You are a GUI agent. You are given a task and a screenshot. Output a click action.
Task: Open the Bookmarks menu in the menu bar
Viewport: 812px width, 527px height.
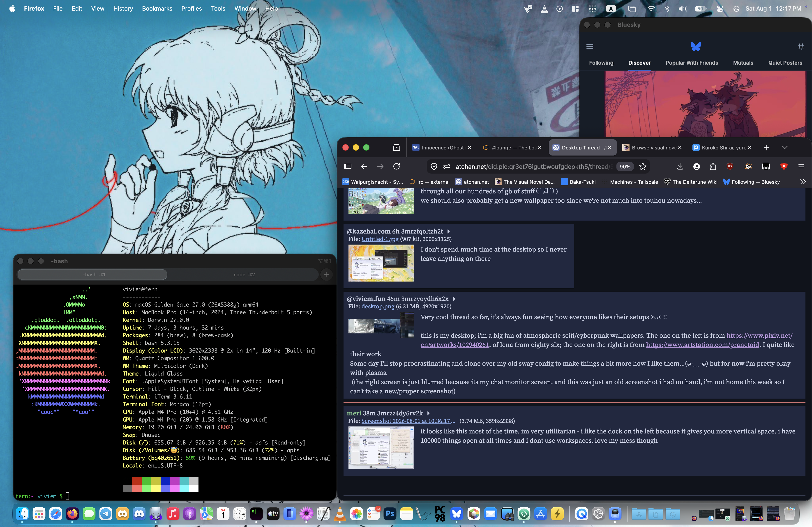[157, 9]
